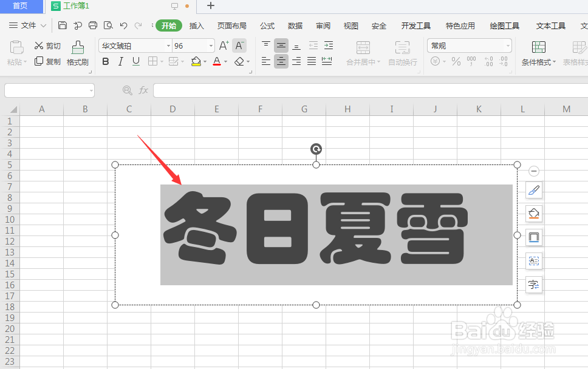The width and height of the screenshot is (588, 369).
Task: Toggle Italic formatting
Action: point(121,61)
